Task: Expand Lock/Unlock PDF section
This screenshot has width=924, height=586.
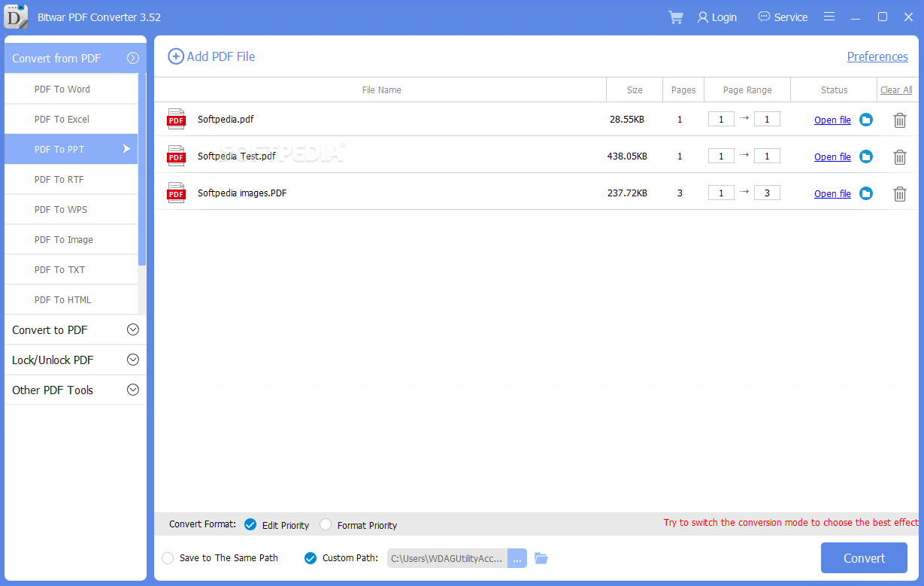Action: point(133,360)
